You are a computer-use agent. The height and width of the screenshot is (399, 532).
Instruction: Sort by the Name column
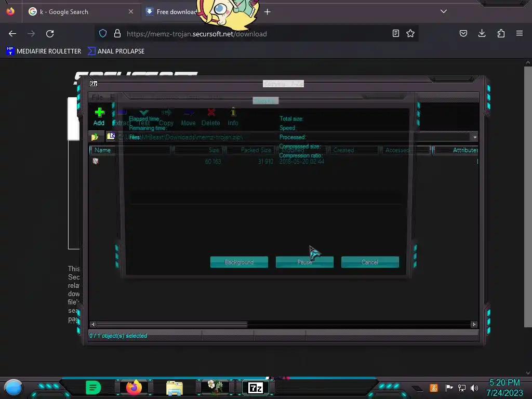(x=130, y=150)
